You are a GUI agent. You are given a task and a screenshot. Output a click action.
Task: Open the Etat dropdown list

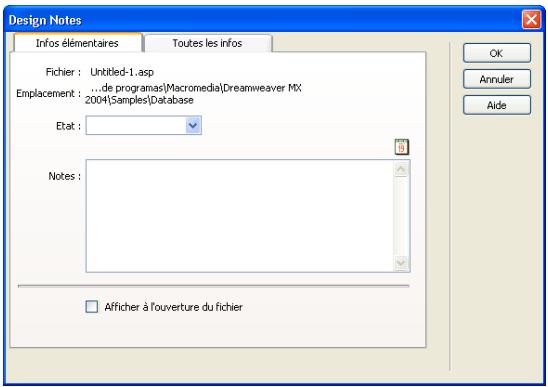193,125
